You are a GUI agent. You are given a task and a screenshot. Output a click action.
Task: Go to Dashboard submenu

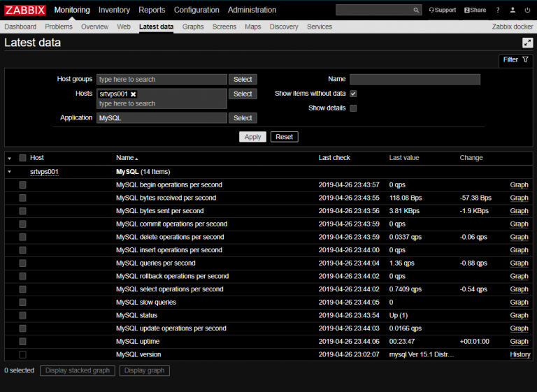(x=20, y=27)
